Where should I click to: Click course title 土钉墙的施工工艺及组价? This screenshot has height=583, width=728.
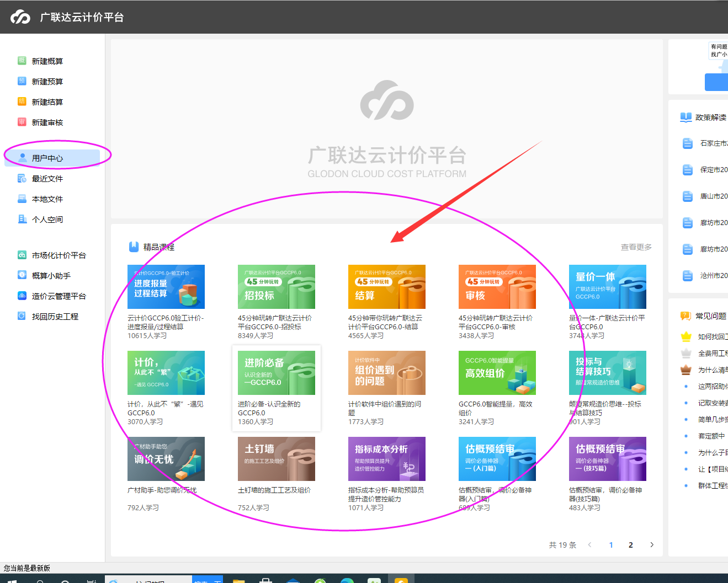(274, 490)
